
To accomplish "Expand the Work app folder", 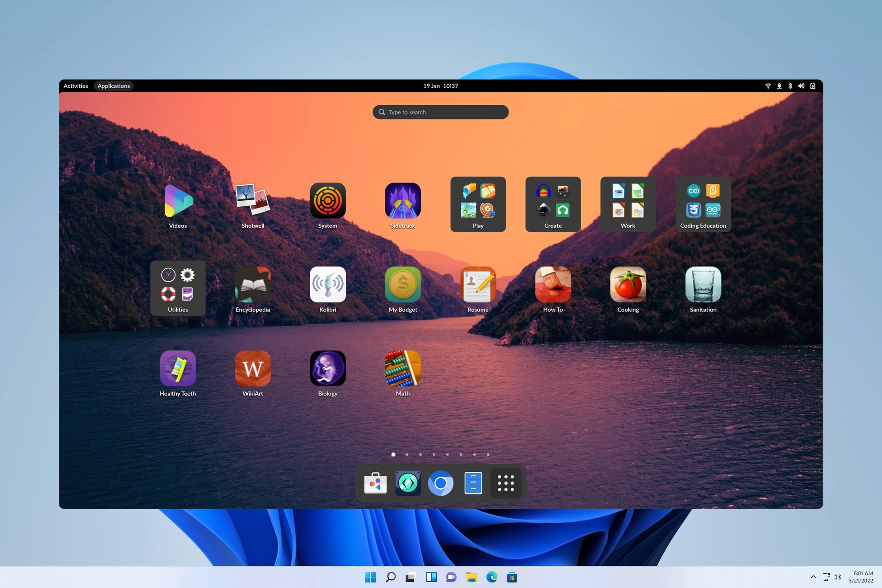I will point(628,202).
